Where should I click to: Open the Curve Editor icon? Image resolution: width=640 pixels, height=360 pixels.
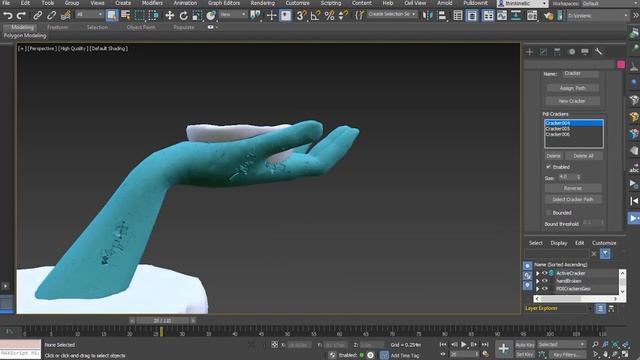(x=502, y=16)
